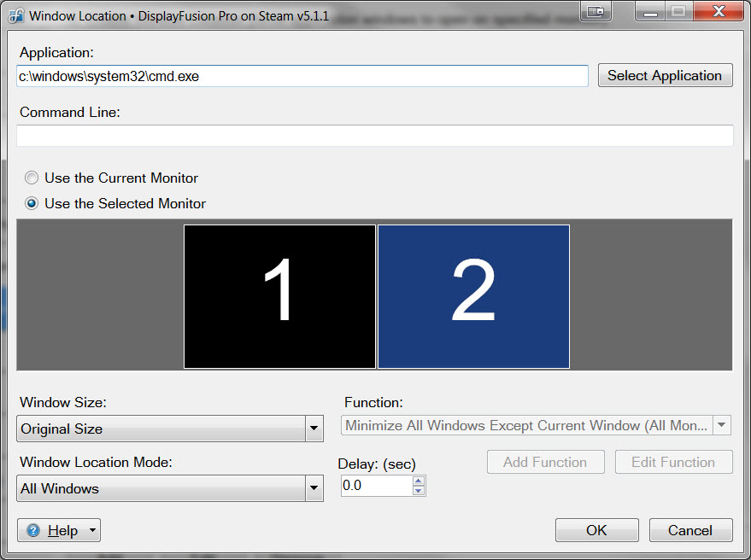Decrease the Delay value with the down arrow
This screenshot has height=560, width=751.
click(418, 491)
